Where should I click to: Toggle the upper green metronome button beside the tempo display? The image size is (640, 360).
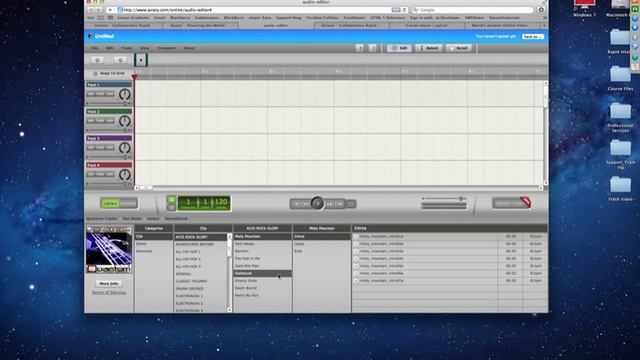[x=171, y=200]
